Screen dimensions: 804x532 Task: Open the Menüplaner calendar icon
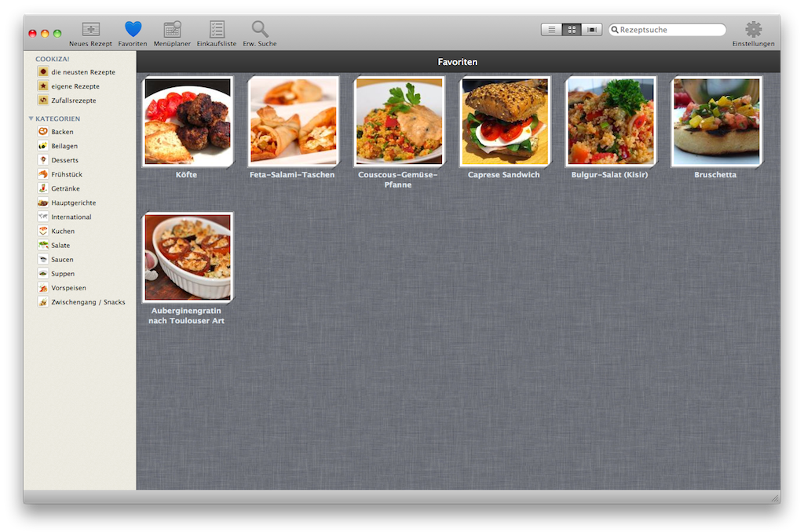(172, 29)
